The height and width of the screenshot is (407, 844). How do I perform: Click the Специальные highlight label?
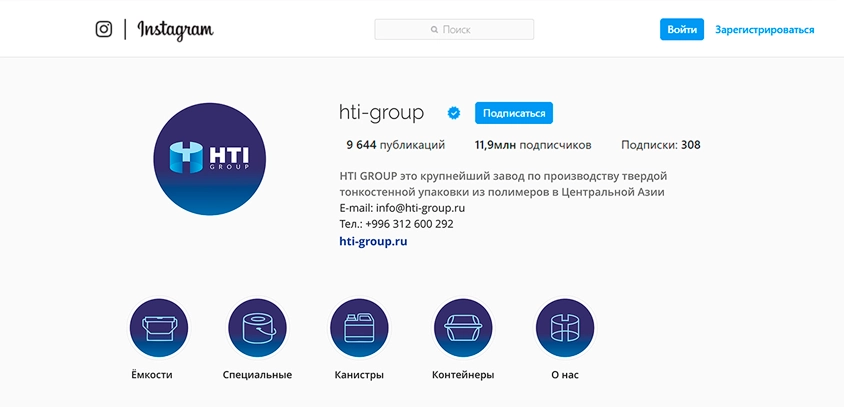[x=257, y=375]
